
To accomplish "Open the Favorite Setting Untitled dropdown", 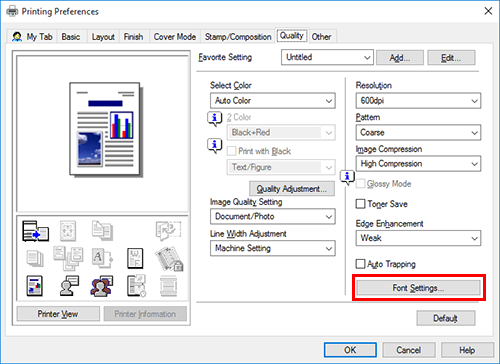I will [327, 57].
